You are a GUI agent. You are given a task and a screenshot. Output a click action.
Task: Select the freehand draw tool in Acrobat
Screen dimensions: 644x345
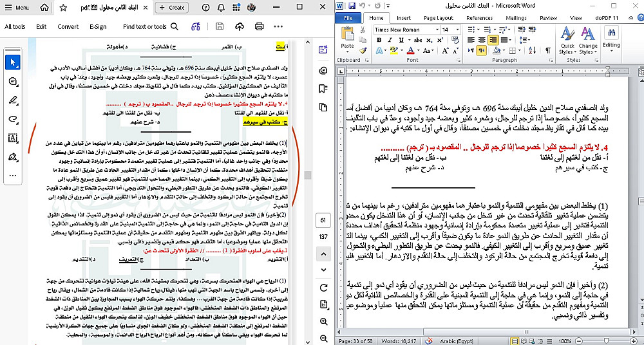point(13,119)
